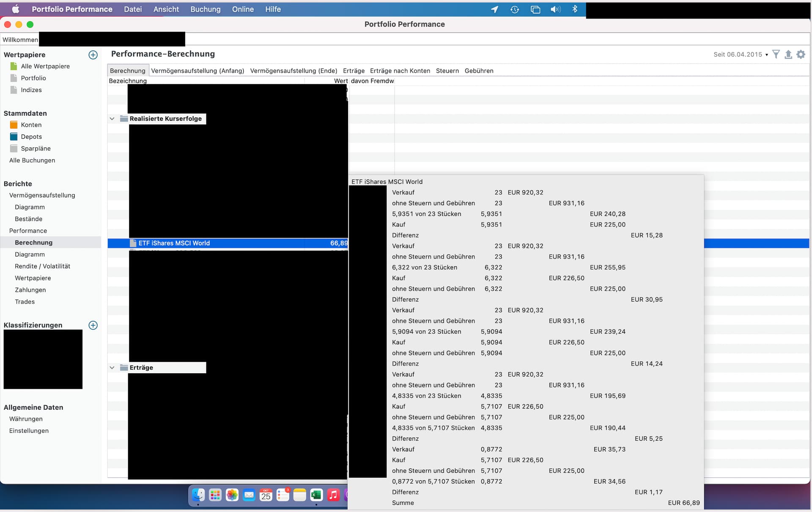Open Trades in the sidebar
812x512 pixels.
pos(25,302)
